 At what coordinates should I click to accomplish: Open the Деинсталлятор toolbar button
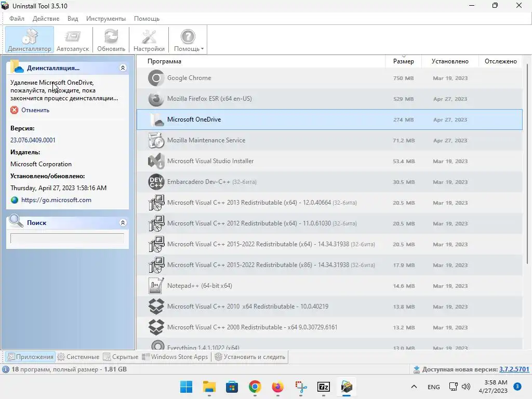[x=30, y=39]
